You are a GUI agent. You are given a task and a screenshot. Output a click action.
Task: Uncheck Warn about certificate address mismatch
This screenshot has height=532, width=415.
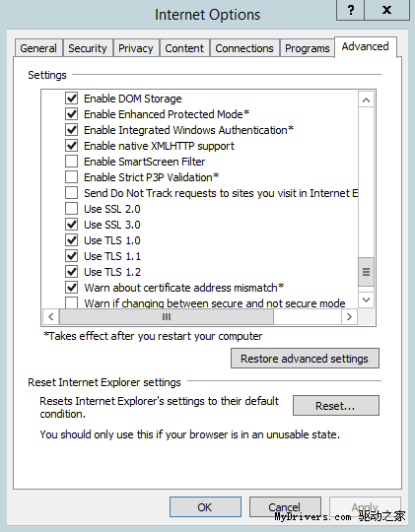point(71,288)
